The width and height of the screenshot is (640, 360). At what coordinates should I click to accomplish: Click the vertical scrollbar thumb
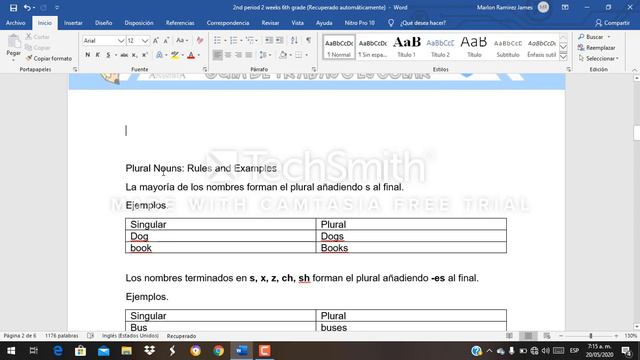coord(636,133)
